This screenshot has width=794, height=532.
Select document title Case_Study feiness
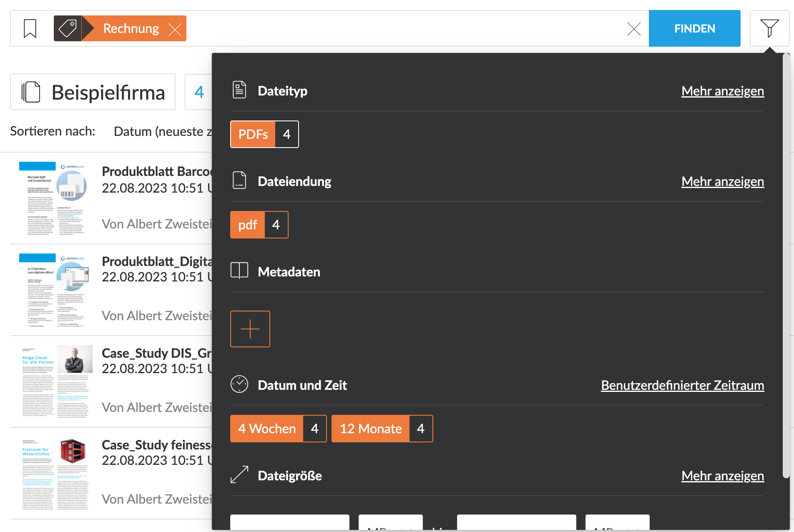pyautogui.click(x=157, y=445)
